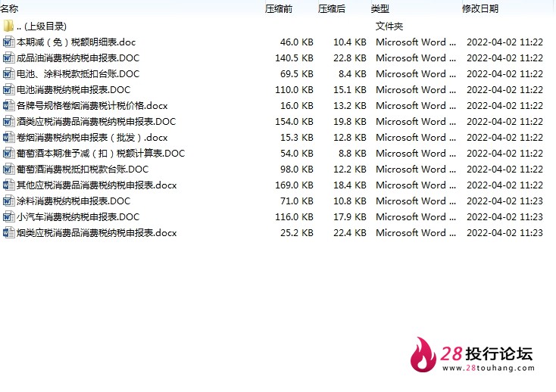The image size is (556, 392).
Task: Click the Word icon of 酒类应税消费品消费税纳税申报表.DOC
Action: [x=8, y=122]
